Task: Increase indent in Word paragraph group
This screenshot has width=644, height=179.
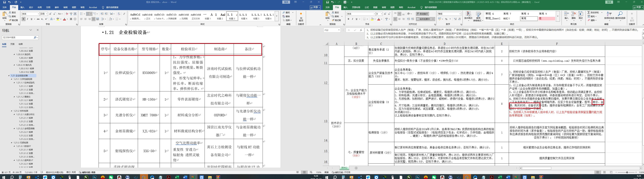Action: point(106,14)
